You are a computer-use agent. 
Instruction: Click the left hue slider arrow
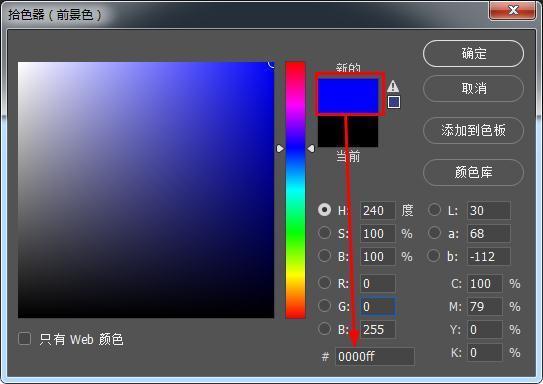[280, 149]
